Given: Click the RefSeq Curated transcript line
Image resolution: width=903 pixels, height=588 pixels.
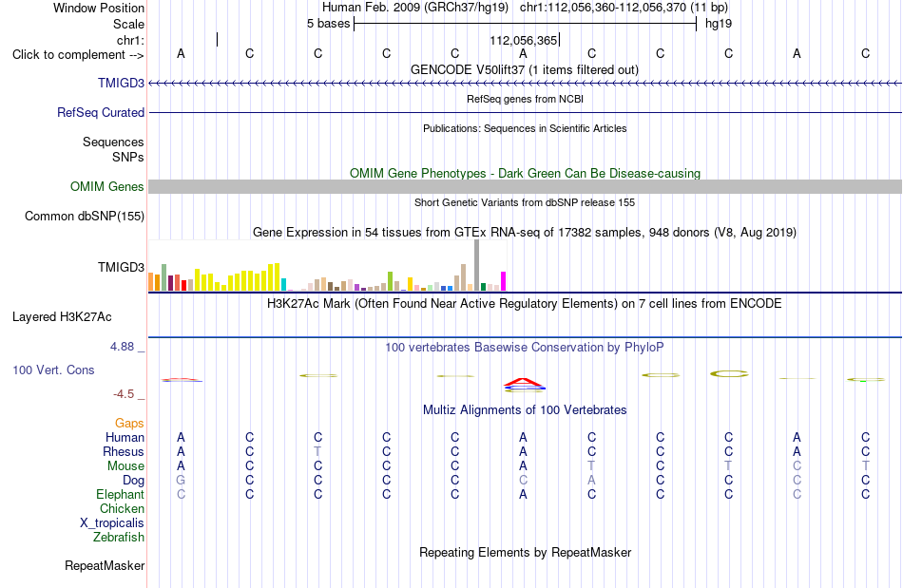Looking at the screenshot, I should 525,112.
